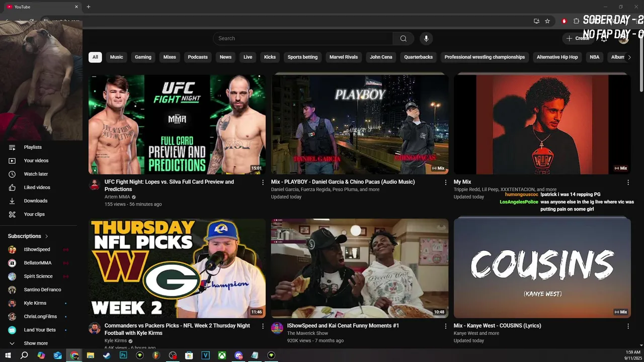
Task: Open more options for UFC Fight Night video
Action: point(263,183)
